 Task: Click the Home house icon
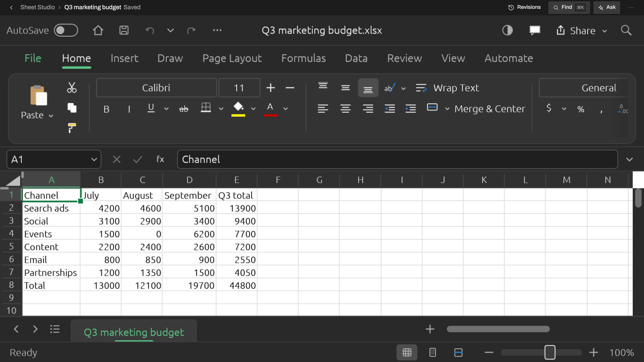click(98, 30)
